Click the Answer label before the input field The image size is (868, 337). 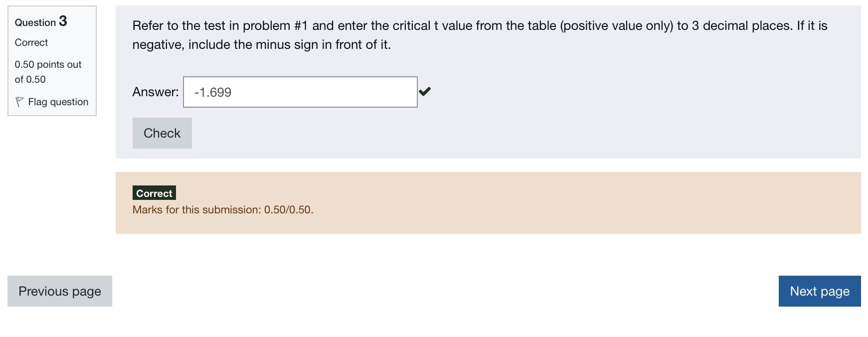click(x=155, y=91)
